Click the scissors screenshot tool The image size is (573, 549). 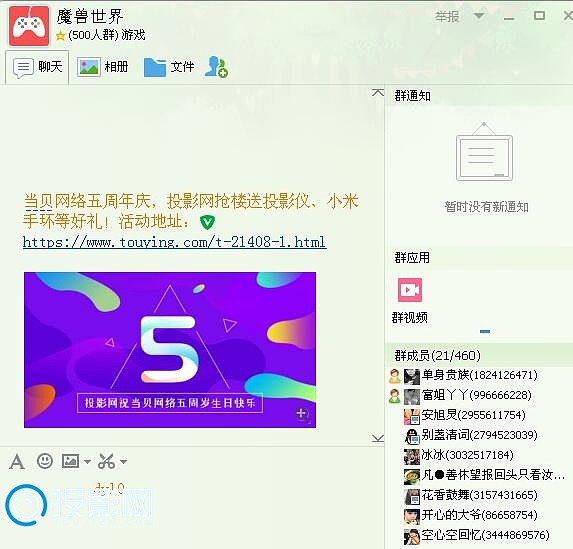tap(106, 461)
